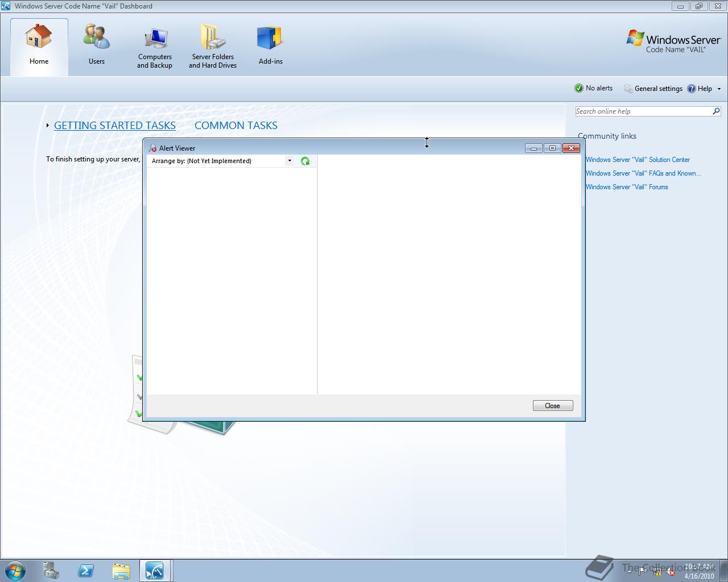728x582 pixels.
Task: Click the No alerts status indicator
Action: [x=594, y=88]
